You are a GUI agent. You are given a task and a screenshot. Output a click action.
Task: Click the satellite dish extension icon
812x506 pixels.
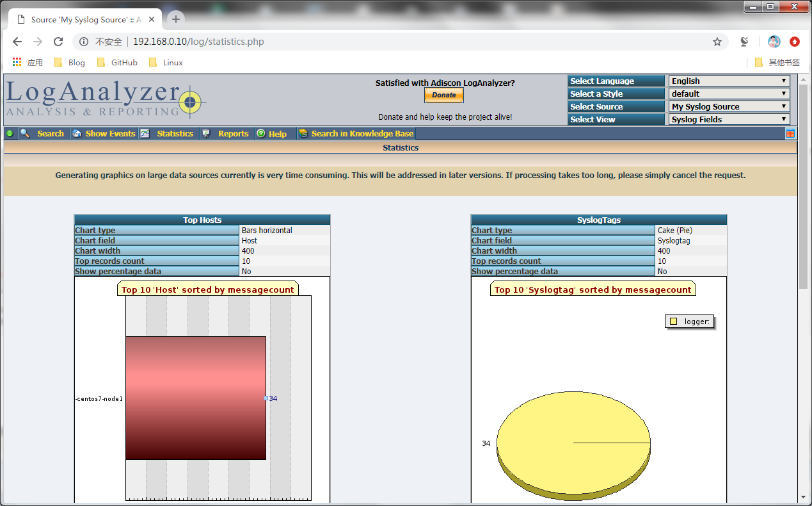point(744,42)
